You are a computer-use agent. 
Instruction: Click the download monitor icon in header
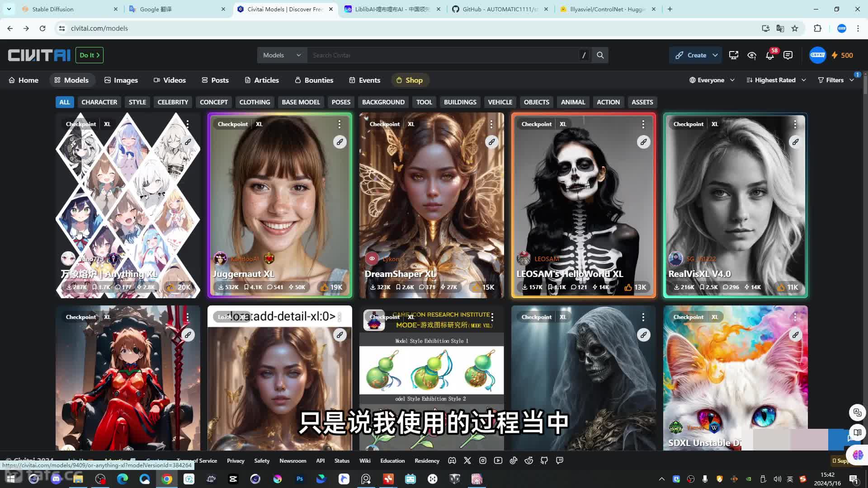click(733, 55)
